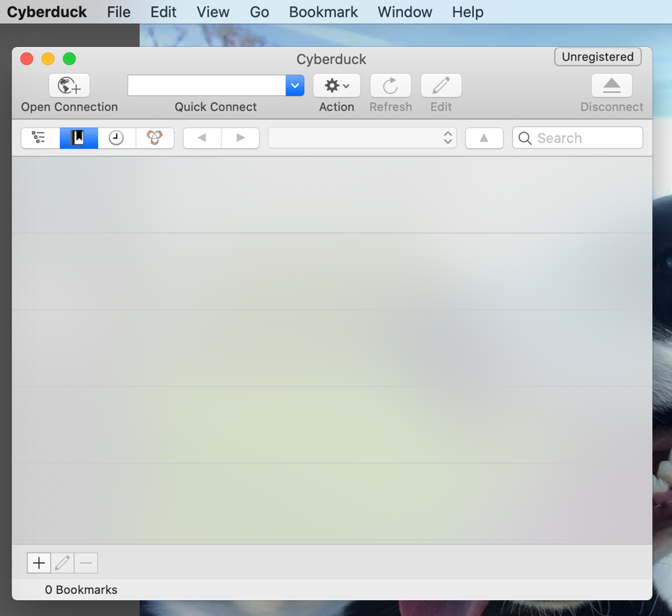Image resolution: width=672 pixels, height=616 pixels.
Task: Open the Action gear menu
Action: (337, 86)
